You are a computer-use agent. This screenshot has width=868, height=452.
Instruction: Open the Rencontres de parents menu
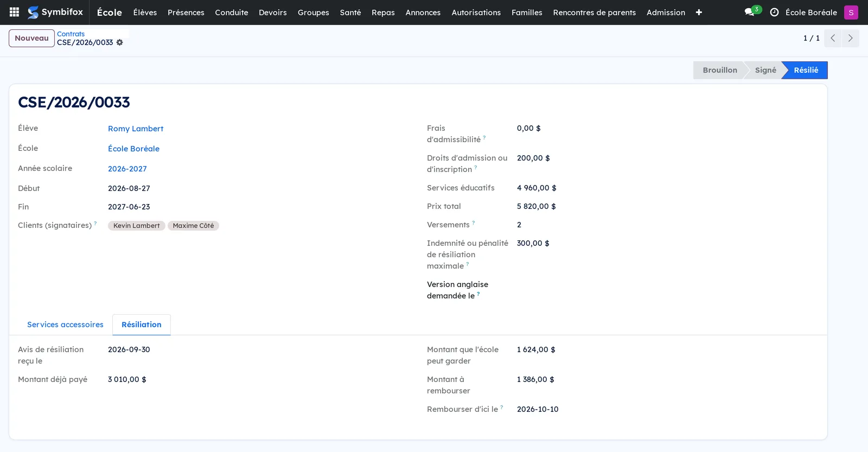click(595, 12)
